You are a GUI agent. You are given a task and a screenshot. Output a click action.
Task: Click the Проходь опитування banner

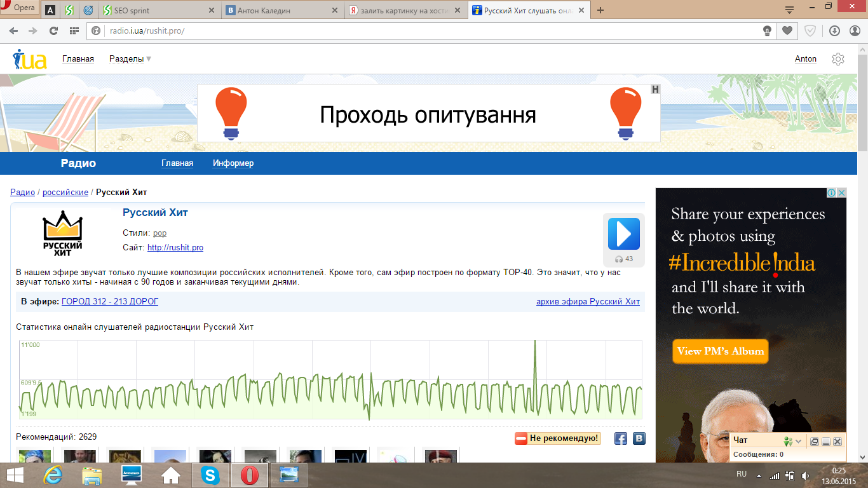coord(428,114)
